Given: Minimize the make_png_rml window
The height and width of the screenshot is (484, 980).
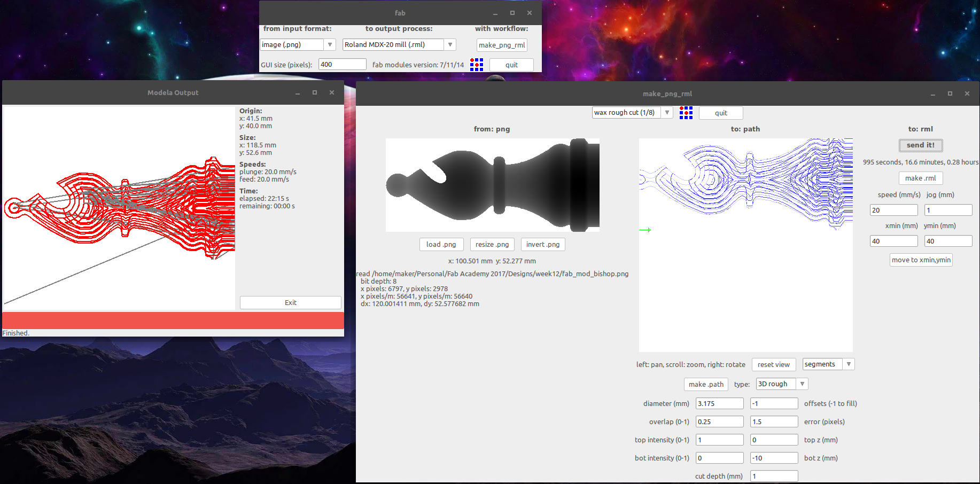Looking at the screenshot, I should pyautogui.click(x=933, y=94).
